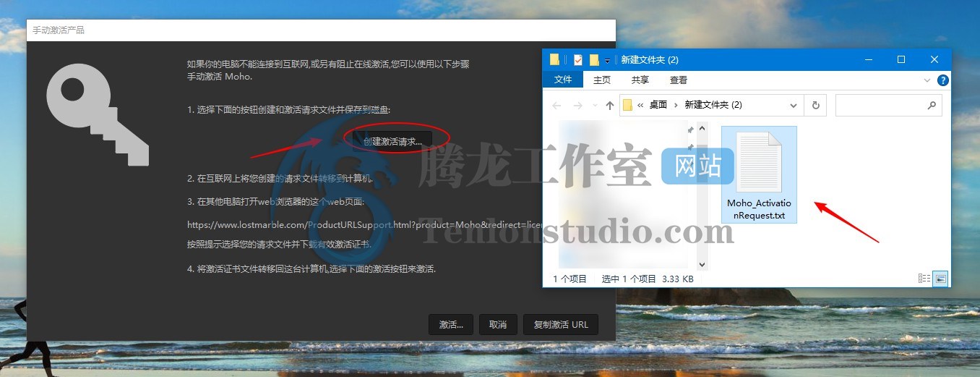Switch to the 主页 ribbon tab
The image size is (980, 377).
pos(601,80)
